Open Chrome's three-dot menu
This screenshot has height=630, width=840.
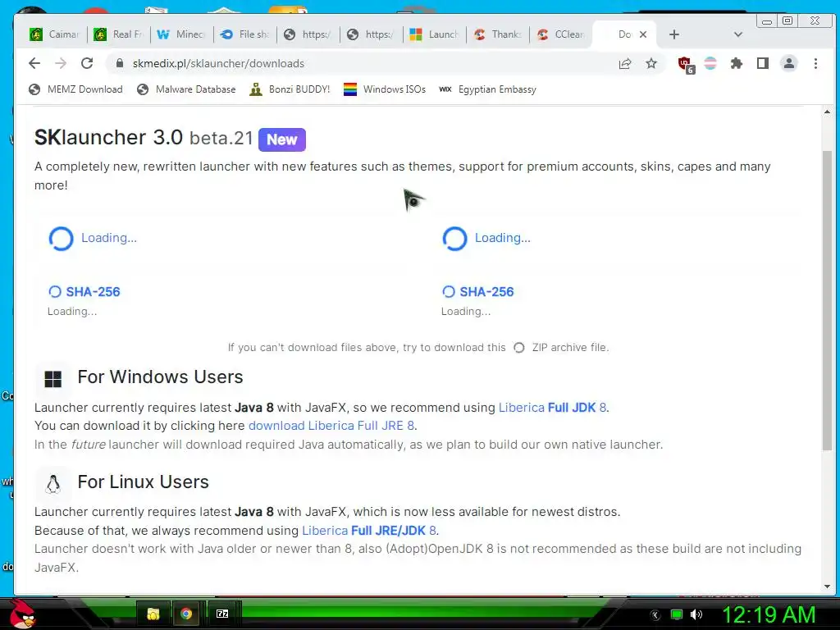[x=815, y=64]
